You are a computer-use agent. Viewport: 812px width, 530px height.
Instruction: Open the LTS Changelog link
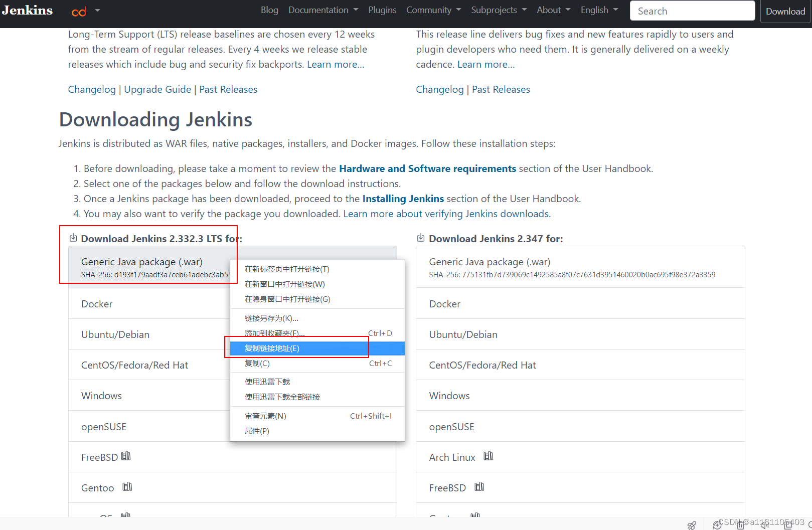click(x=92, y=89)
